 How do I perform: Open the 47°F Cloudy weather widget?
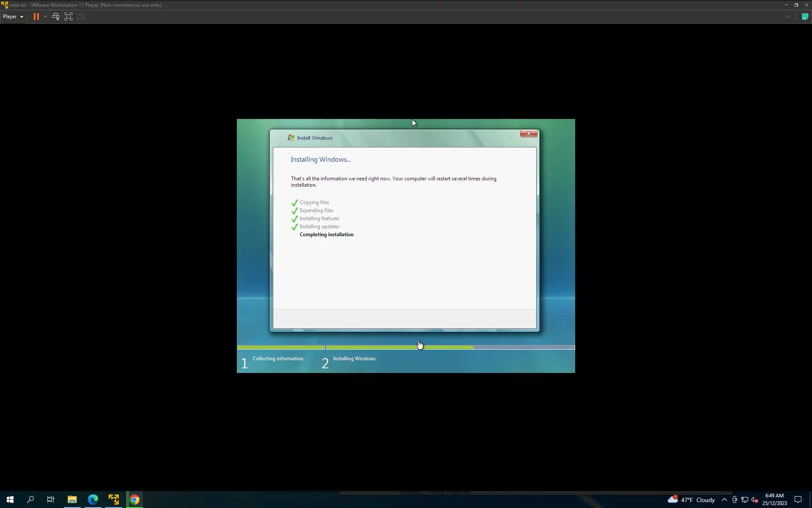pos(691,500)
